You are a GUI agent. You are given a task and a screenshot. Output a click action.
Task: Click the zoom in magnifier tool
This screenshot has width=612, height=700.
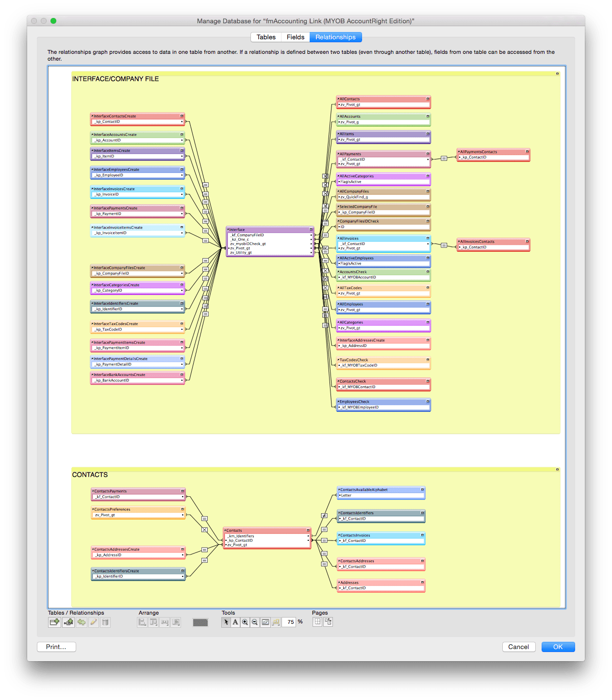click(x=245, y=622)
